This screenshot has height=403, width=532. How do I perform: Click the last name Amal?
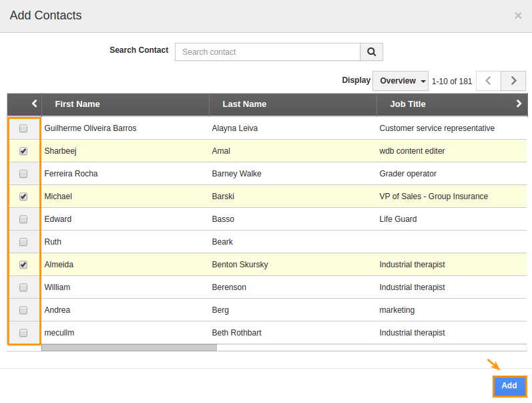tap(221, 151)
